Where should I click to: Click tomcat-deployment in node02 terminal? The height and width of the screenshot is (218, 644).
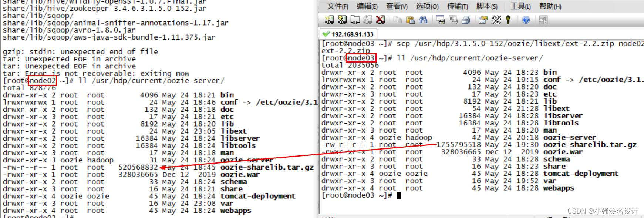[258, 196]
